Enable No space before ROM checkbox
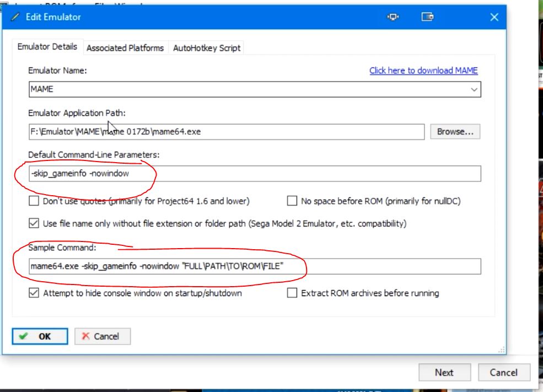 click(x=292, y=201)
